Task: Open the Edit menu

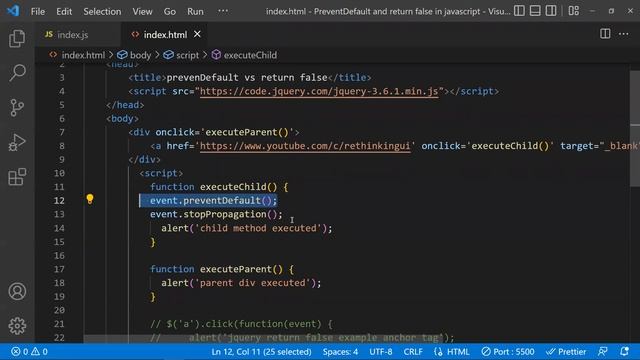Action: pos(64,11)
